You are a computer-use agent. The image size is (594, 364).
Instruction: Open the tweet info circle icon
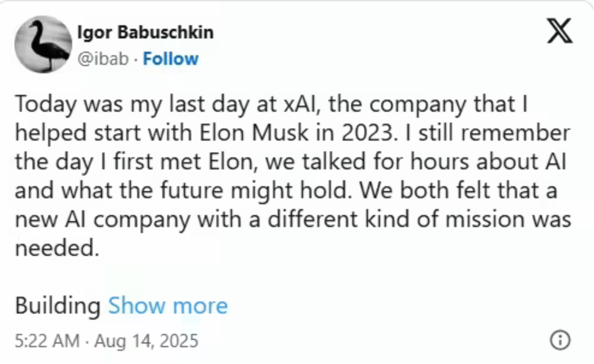[x=560, y=340]
